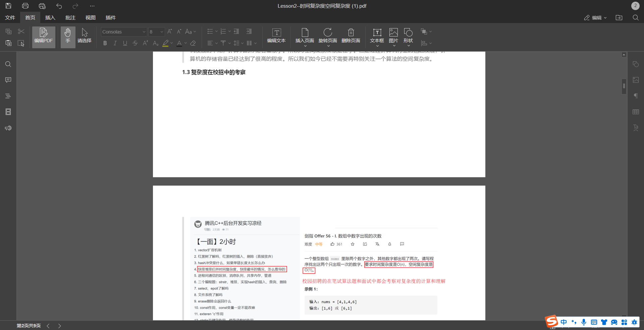Screen dimensions: 644x330
Task: Toggle italic formatting
Action: [x=115, y=43]
